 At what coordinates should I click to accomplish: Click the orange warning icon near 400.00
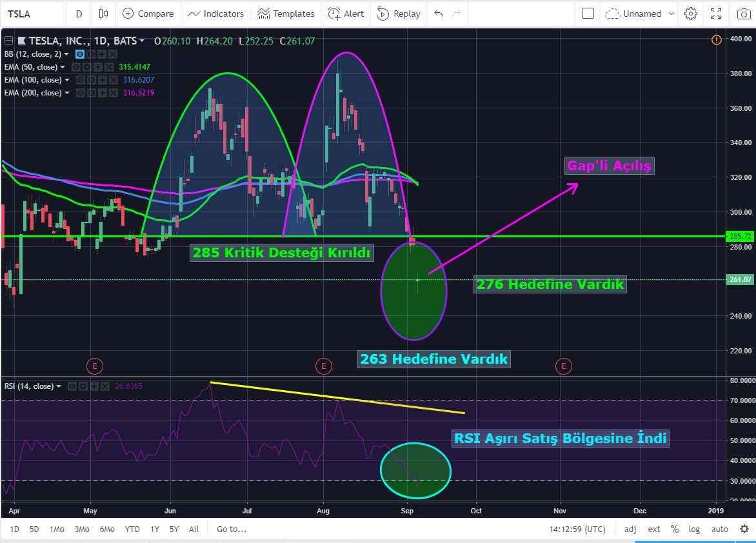point(716,40)
